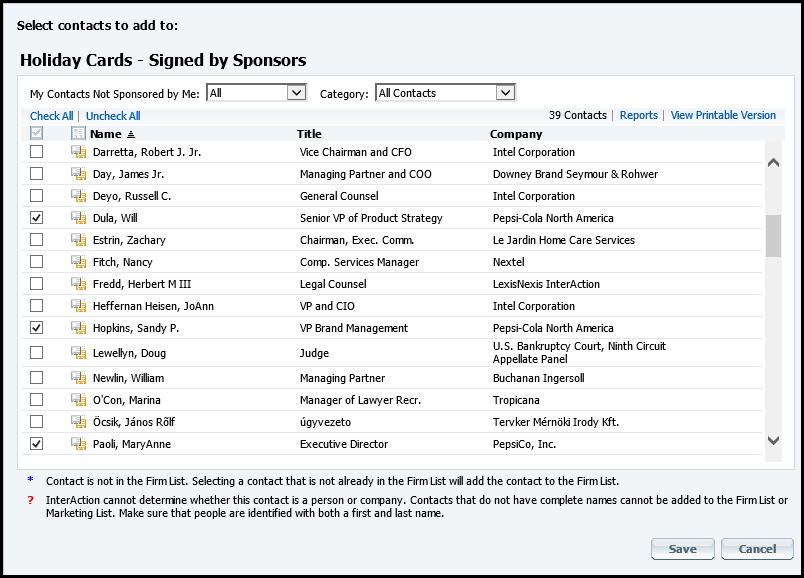
Task: Click company Tervker Mérnöki Irody Kft.
Action: (556, 422)
